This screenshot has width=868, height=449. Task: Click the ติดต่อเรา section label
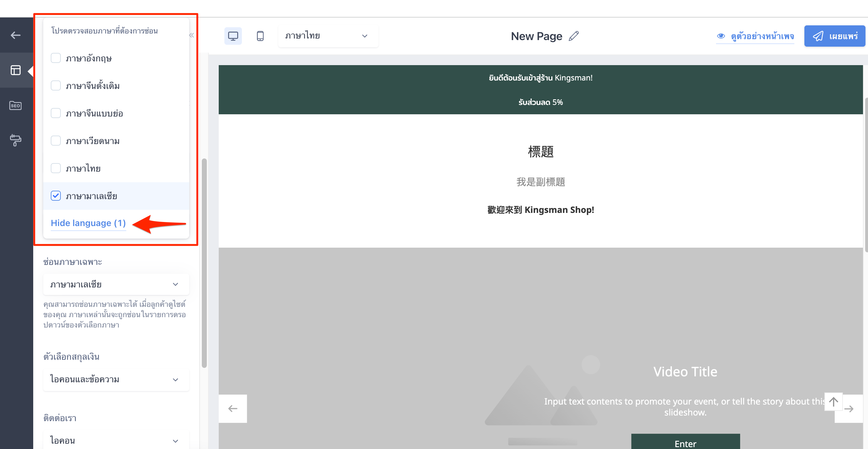coord(60,418)
